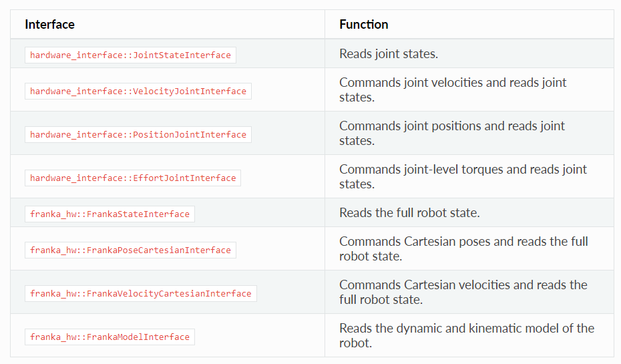The image size is (621, 364).
Task: Click the hardware_interface::VelocityJointInterface code label
Action: [x=138, y=91]
